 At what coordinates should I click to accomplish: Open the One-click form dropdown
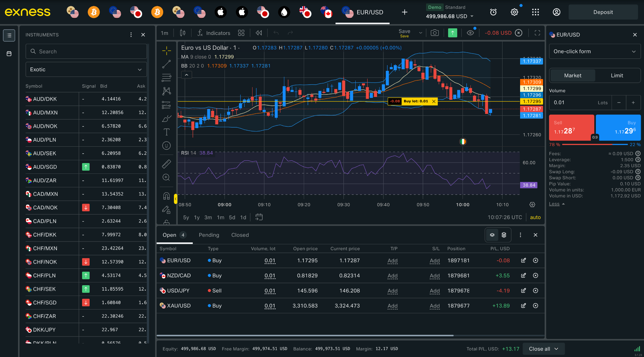click(x=595, y=51)
